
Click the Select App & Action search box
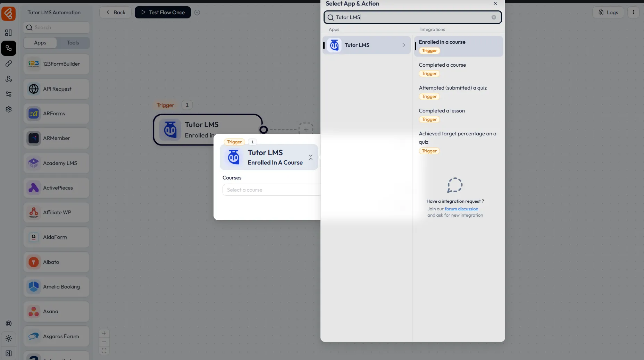coord(413,17)
